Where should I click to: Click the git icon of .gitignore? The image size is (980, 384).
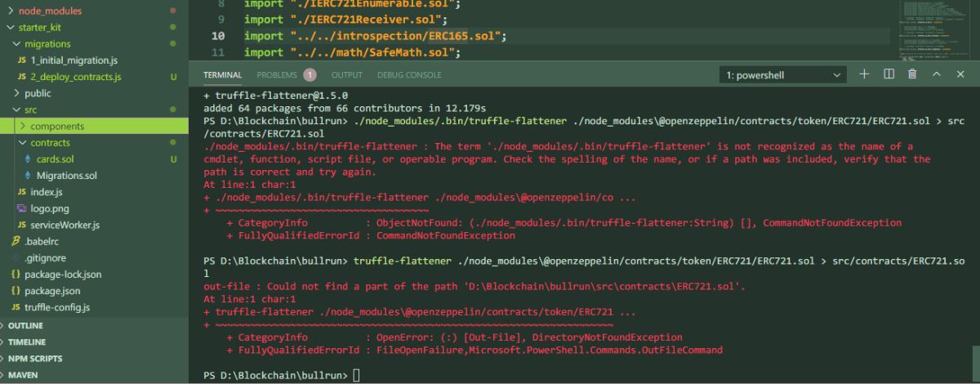tap(16, 257)
